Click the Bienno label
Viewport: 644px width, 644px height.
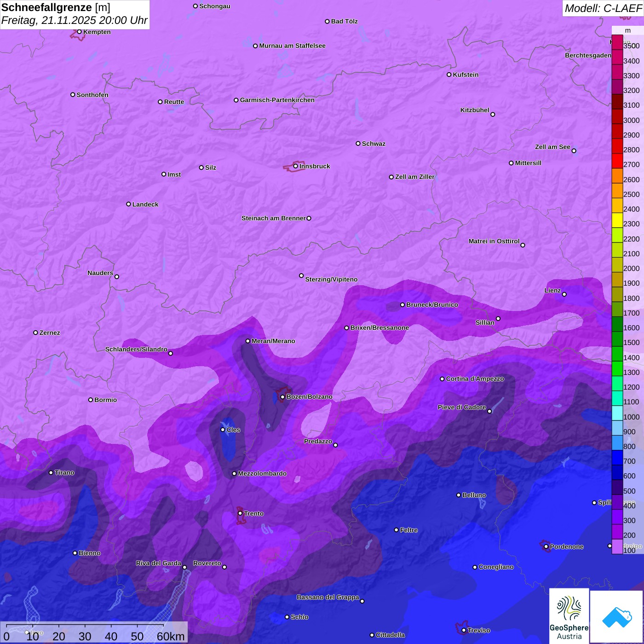tap(89, 553)
